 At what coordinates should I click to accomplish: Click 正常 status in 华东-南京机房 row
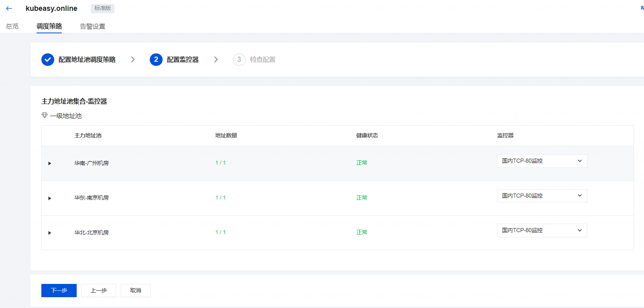point(362,198)
